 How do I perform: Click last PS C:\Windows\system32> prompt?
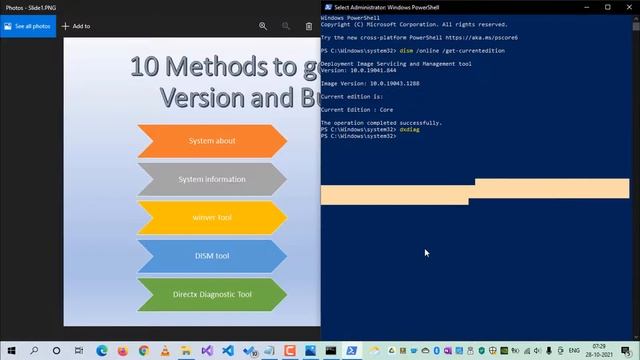click(x=358, y=136)
